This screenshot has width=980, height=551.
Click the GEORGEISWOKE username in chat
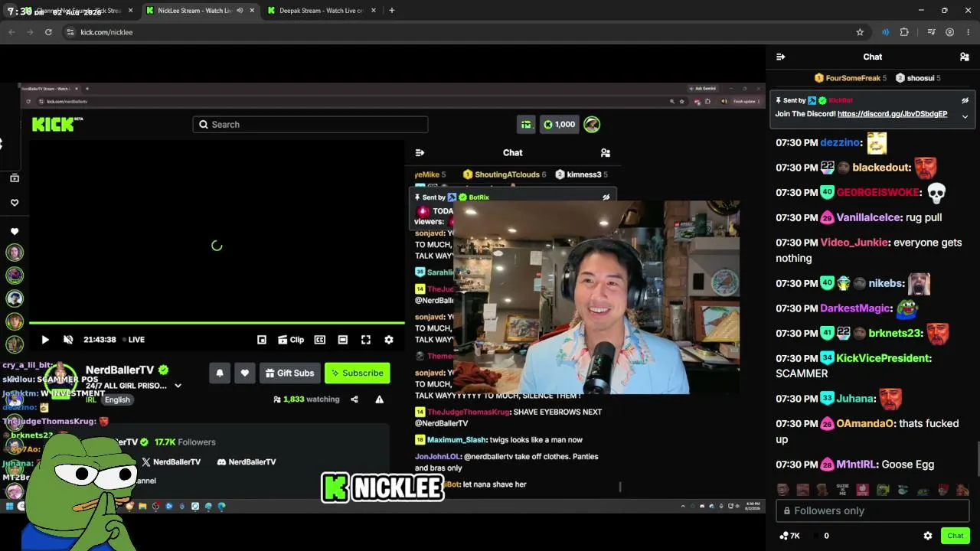point(877,193)
